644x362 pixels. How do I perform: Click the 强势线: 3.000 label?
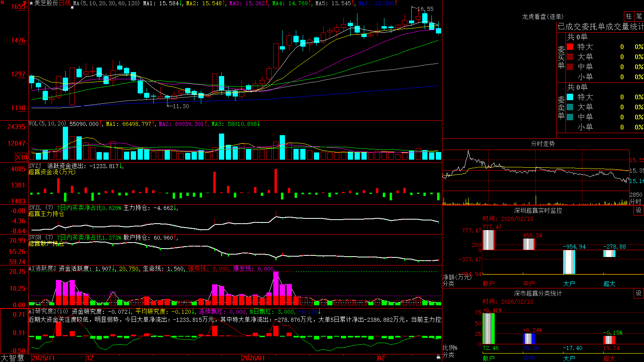(x=208, y=269)
